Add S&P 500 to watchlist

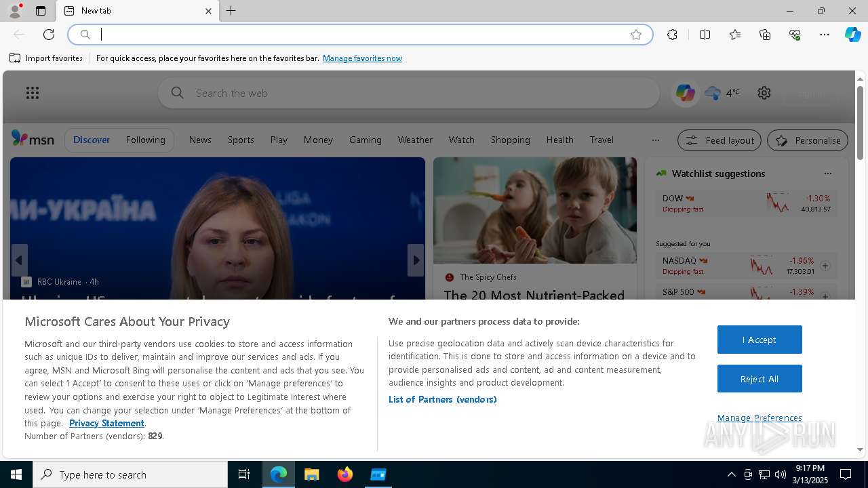coord(825,296)
